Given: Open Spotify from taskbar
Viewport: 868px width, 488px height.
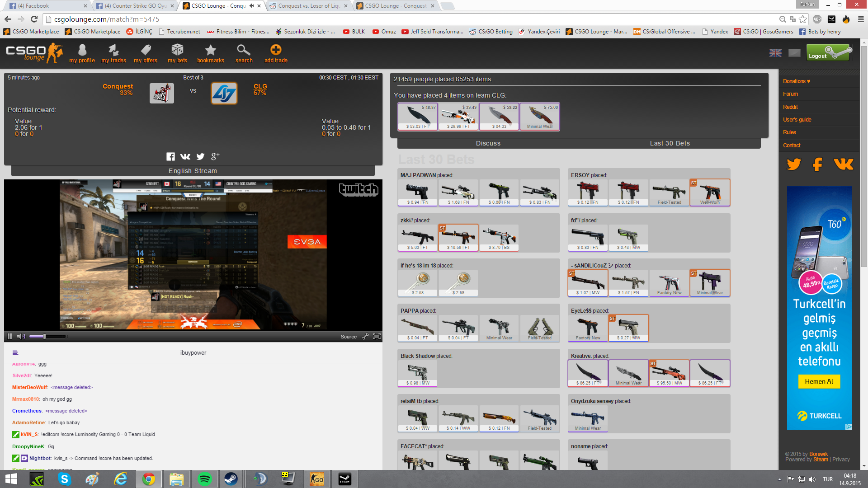Looking at the screenshot, I should click(204, 479).
